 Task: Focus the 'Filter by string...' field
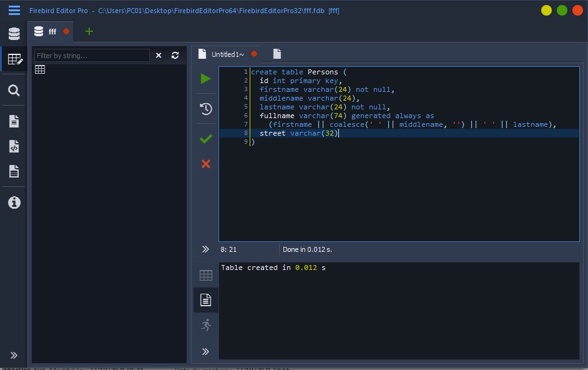[92, 56]
